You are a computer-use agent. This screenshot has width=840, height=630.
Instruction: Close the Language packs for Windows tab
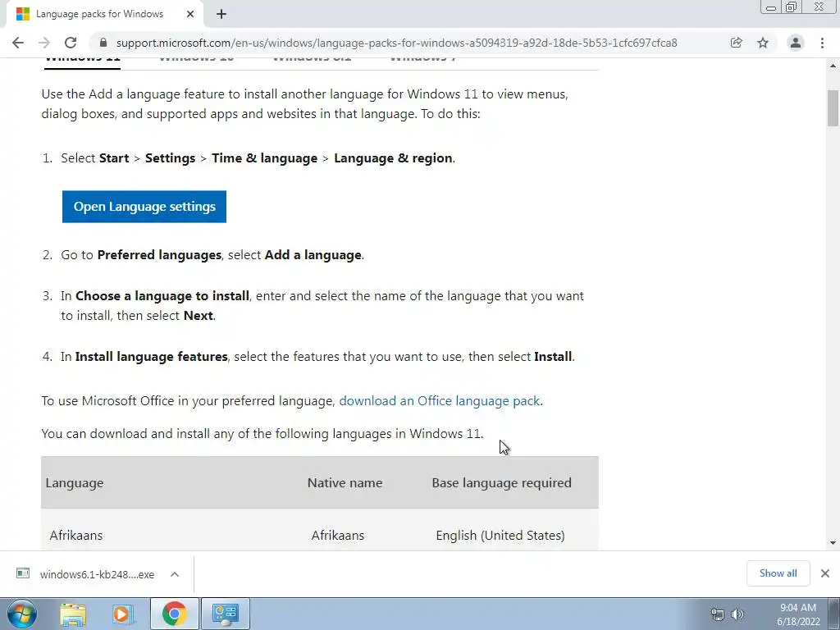pyautogui.click(x=190, y=14)
